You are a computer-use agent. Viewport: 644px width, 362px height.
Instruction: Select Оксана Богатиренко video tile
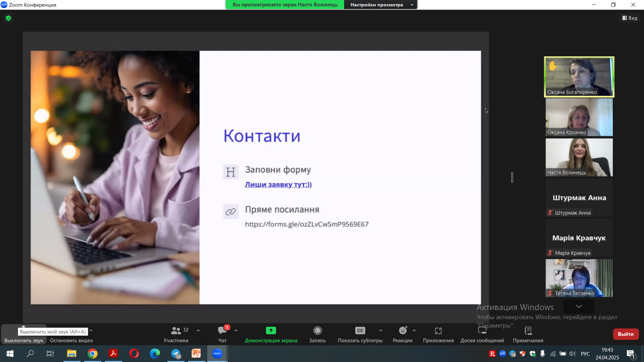click(579, 76)
